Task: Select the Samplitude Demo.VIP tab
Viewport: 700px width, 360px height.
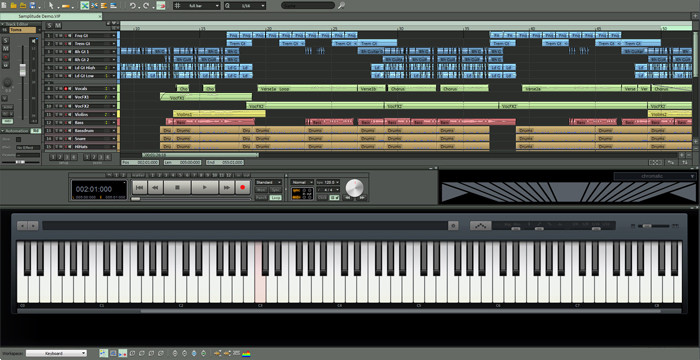Action: pyautogui.click(x=51, y=16)
